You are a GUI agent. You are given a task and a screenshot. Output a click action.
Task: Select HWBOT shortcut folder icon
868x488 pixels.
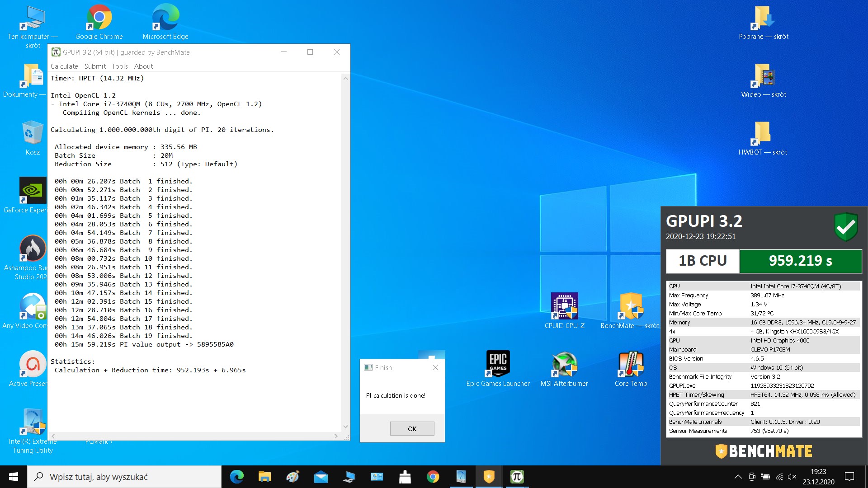763,138
